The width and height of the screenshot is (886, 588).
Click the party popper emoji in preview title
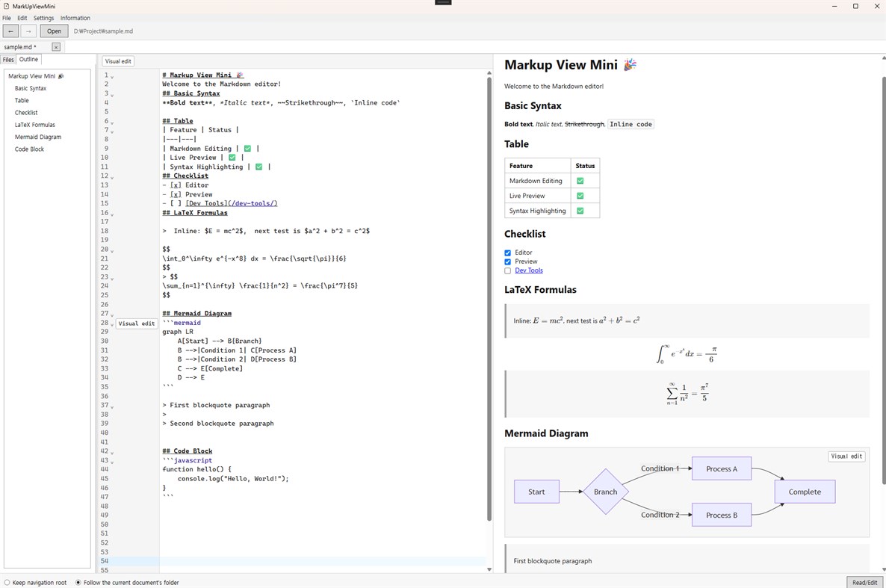coord(630,65)
